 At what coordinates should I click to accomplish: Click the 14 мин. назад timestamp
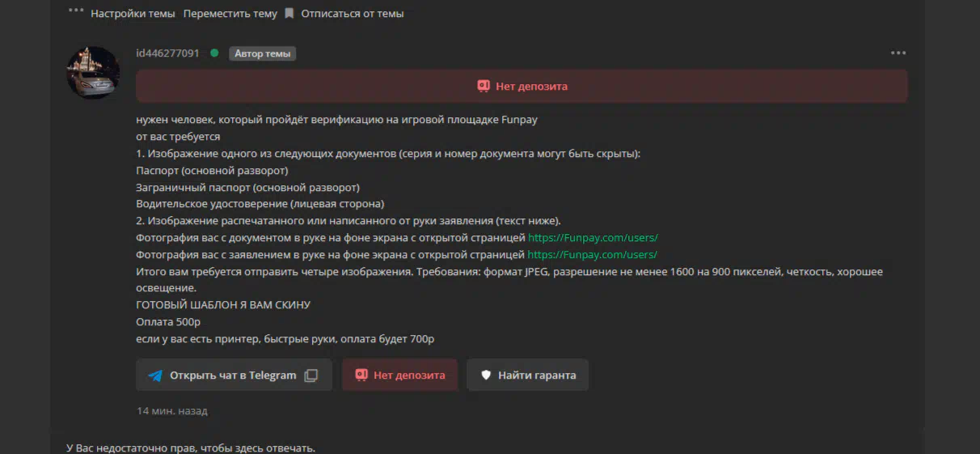point(172,411)
